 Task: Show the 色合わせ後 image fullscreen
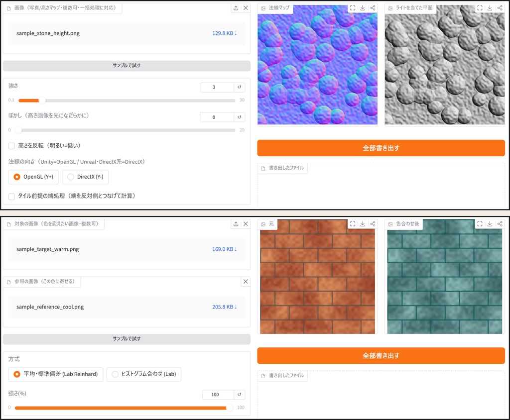point(480,224)
